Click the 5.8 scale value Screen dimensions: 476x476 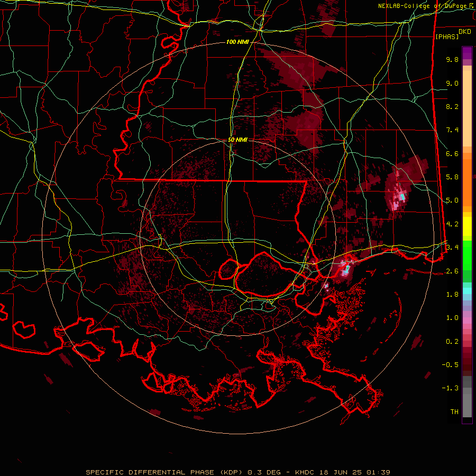click(452, 177)
